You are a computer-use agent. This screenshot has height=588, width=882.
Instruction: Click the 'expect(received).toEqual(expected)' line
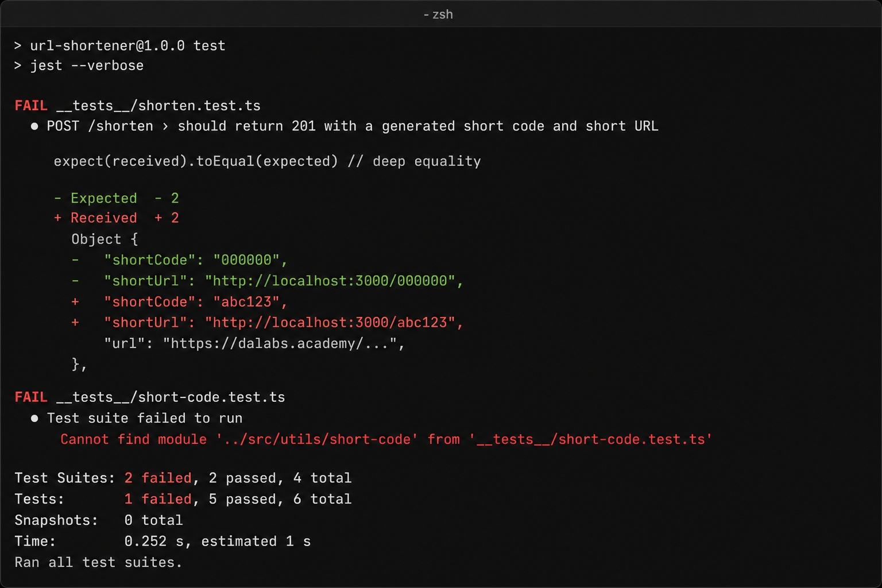pos(268,161)
